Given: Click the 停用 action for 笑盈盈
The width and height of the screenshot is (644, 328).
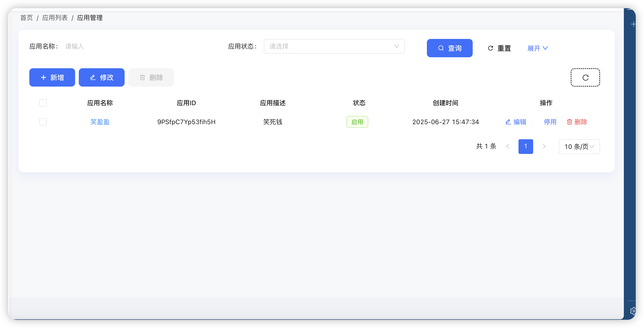Looking at the screenshot, I should 550,122.
